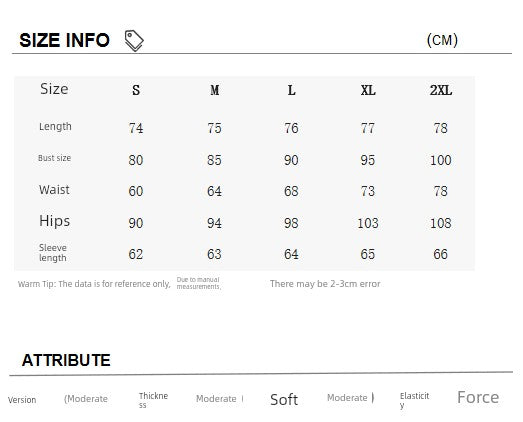This screenshot has width=523, height=422.
Task: Select the M size column header
Action: pyautogui.click(x=214, y=90)
